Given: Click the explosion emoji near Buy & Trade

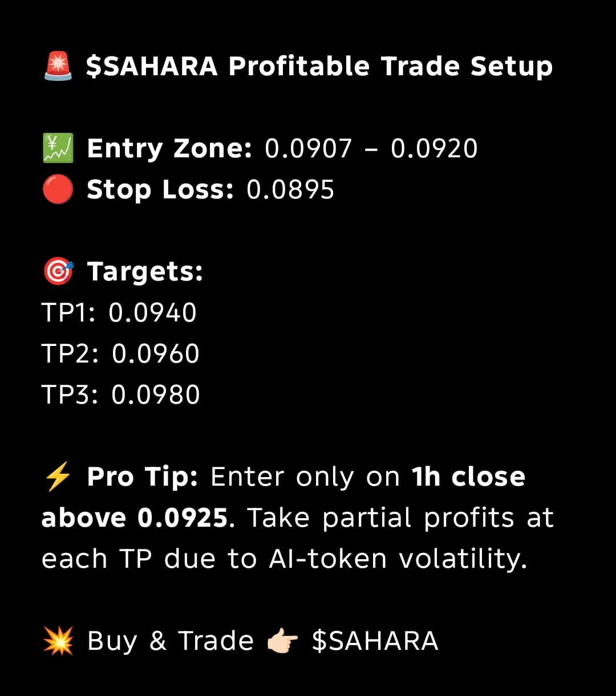Looking at the screenshot, I should coord(58,641).
